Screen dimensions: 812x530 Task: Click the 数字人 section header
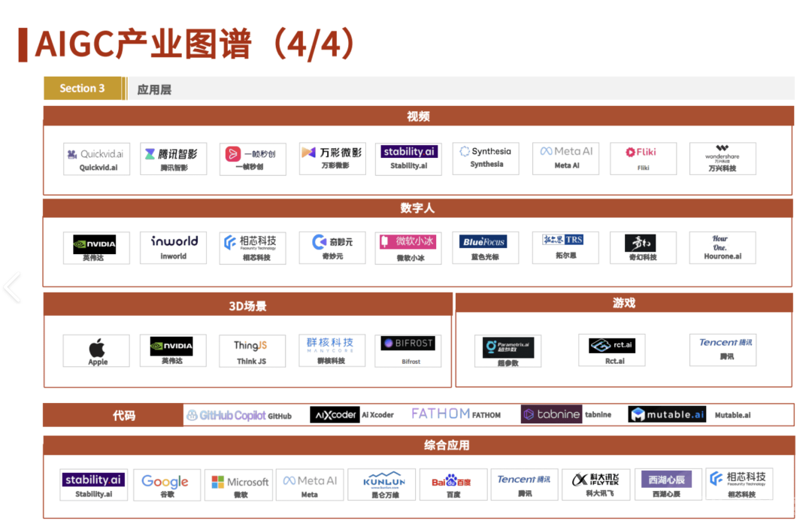pyautogui.click(x=417, y=208)
